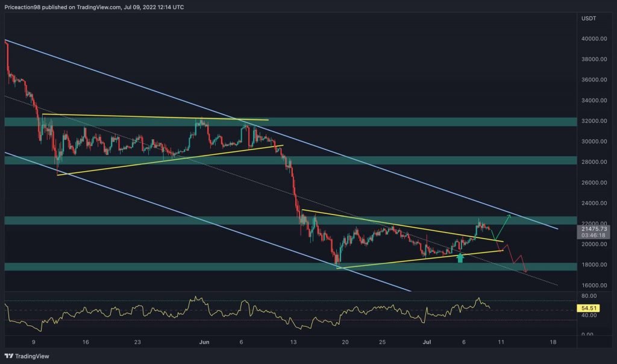Select the green up arrow drawing marker

(x=460, y=258)
